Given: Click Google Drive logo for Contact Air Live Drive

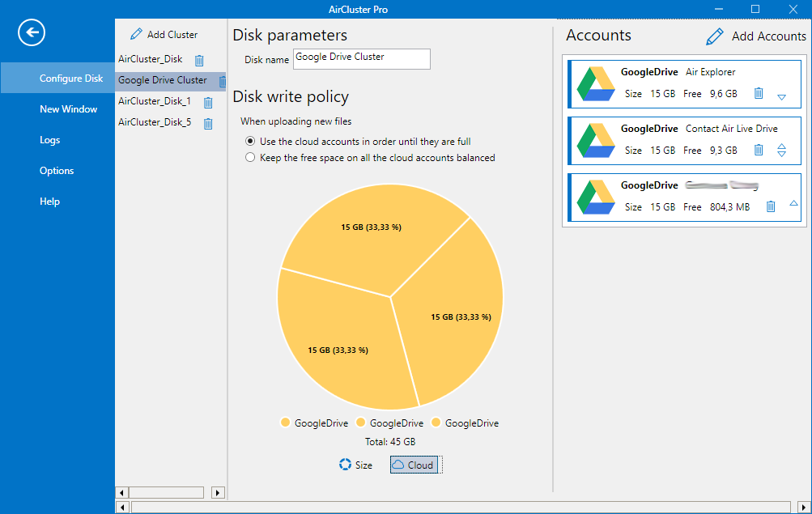Looking at the screenshot, I should (596, 140).
